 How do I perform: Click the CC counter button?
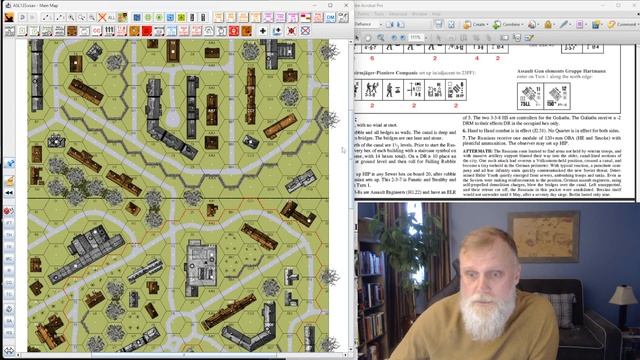pos(96,31)
